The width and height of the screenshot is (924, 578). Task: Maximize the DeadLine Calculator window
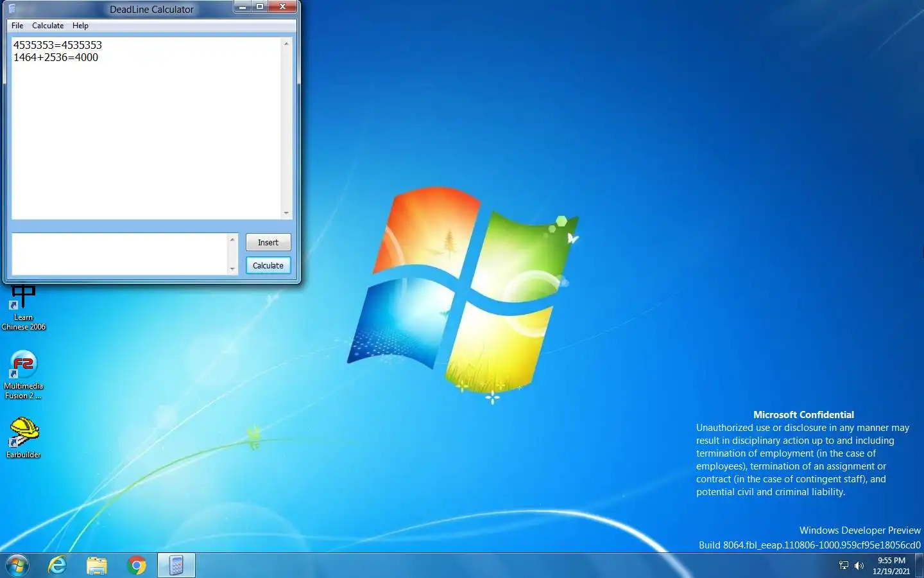coord(259,7)
